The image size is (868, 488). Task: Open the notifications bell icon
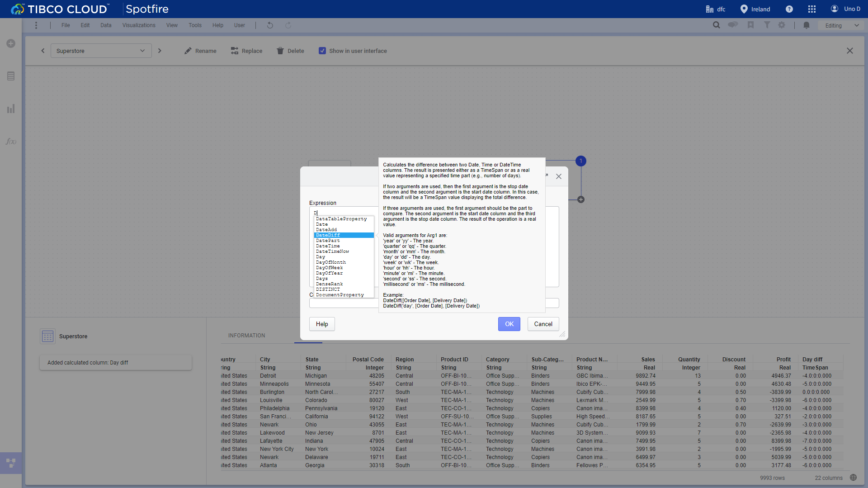click(806, 25)
